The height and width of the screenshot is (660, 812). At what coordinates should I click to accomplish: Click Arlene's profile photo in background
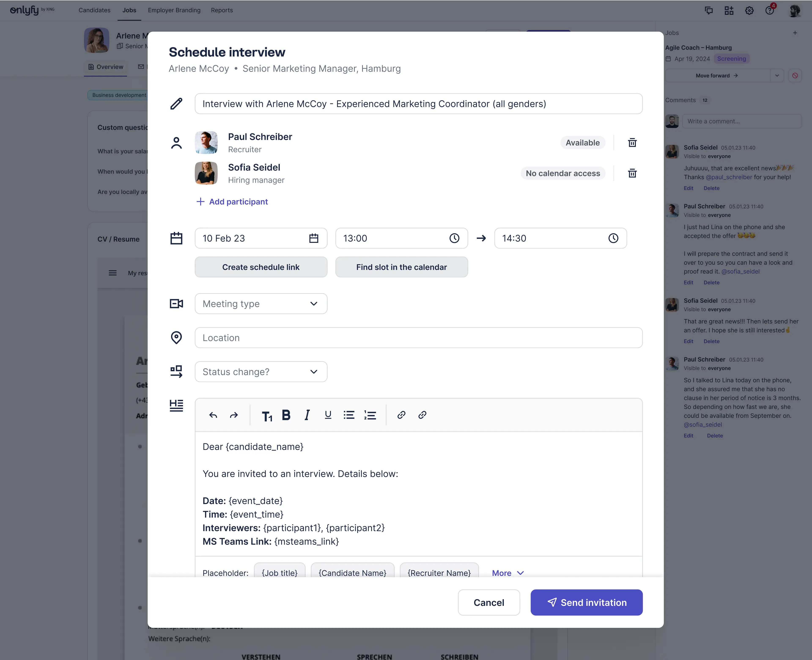point(96,40)
